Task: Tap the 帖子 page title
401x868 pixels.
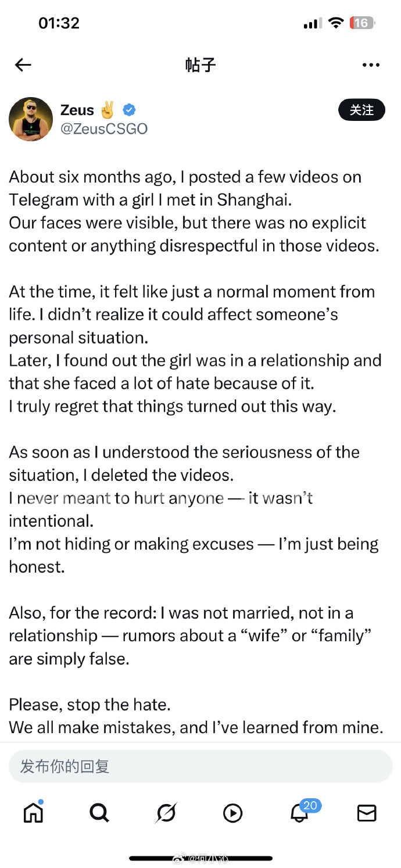Action: pos(201,65)
